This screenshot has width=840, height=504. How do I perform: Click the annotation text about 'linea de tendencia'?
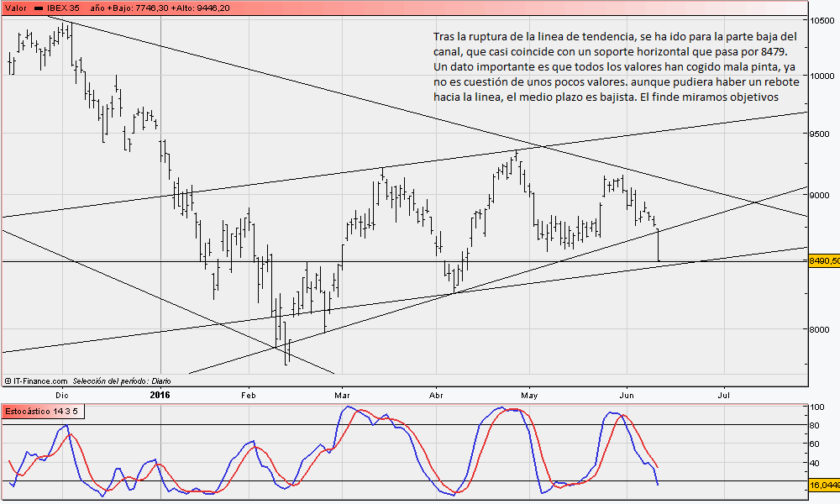coord(615,67)
